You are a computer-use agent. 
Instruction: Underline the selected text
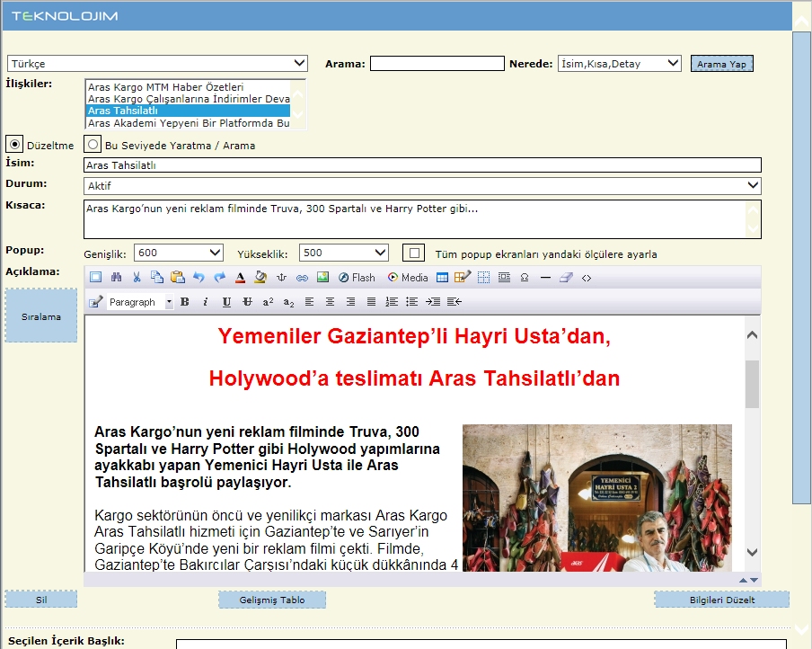tap(226, 302)
